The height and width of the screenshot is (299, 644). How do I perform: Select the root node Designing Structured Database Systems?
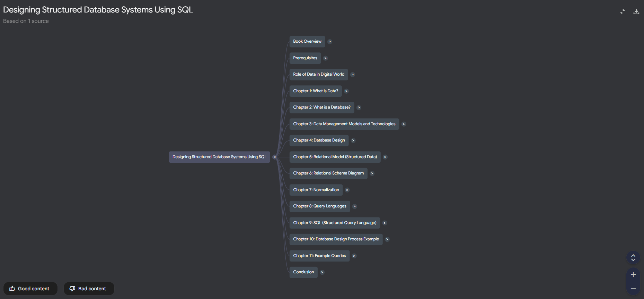click(x=219, y=157)
